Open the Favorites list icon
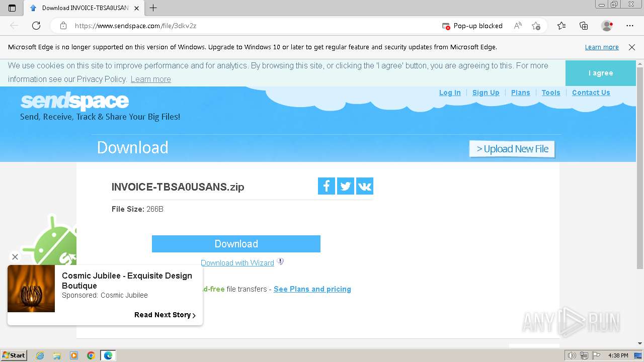Screen dimensions: 644x362 [561, 26]
